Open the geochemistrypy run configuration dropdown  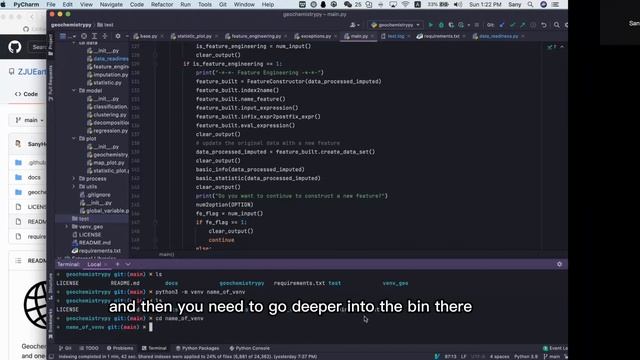[x=395, y=25]
